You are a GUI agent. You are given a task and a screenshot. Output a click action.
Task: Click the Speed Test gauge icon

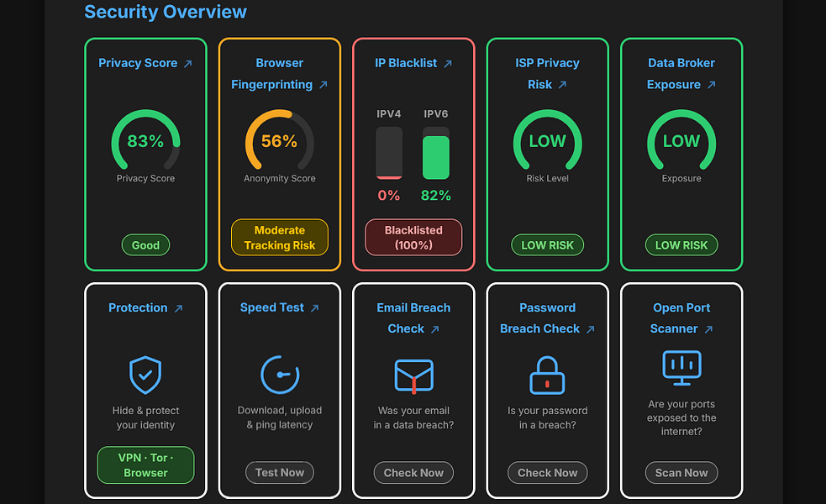tap(280, 375)
